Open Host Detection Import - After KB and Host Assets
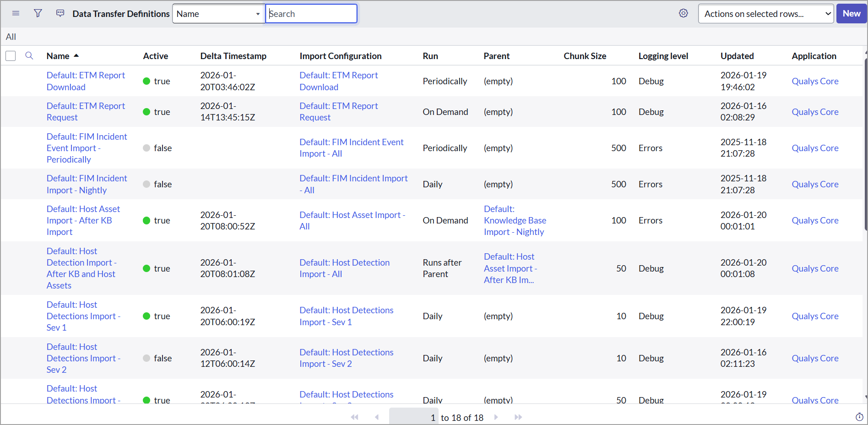The width and height of the screenshot is (868, 425). (81, 268)
